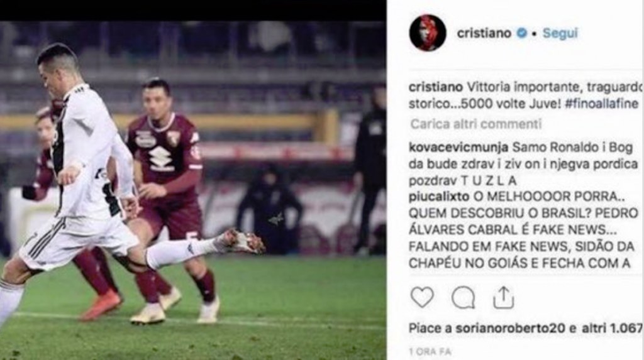Click the blue verified badge beside cristiano
The image size is (644, 360).
pyautogui.click(x=521, y=33)
